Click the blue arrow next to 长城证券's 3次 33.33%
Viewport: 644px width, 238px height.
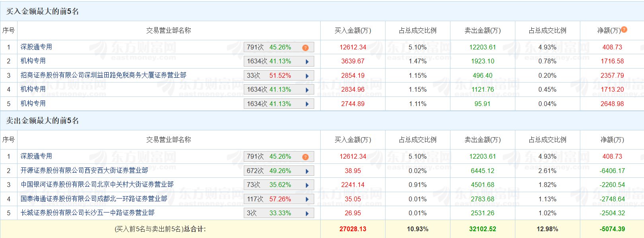coord(307,214)
